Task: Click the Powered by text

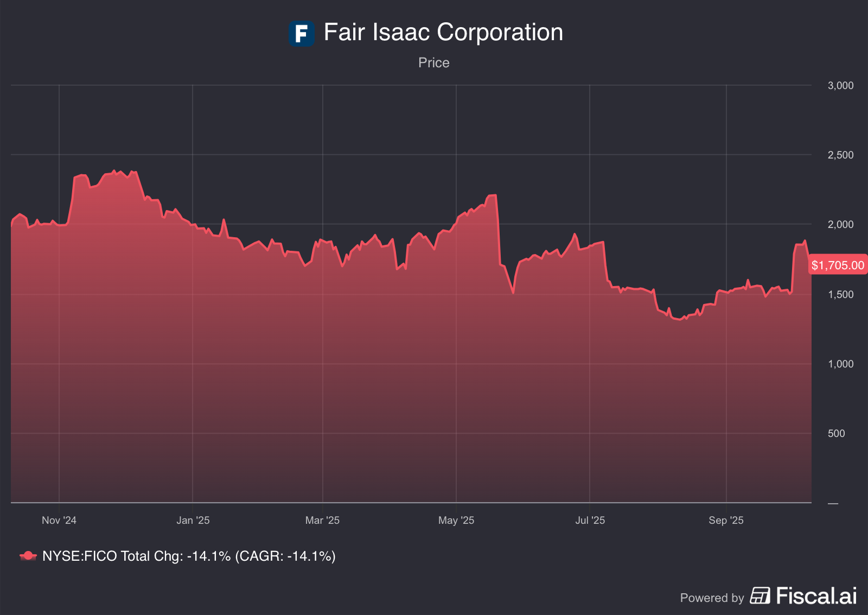Action: (712, 598)
